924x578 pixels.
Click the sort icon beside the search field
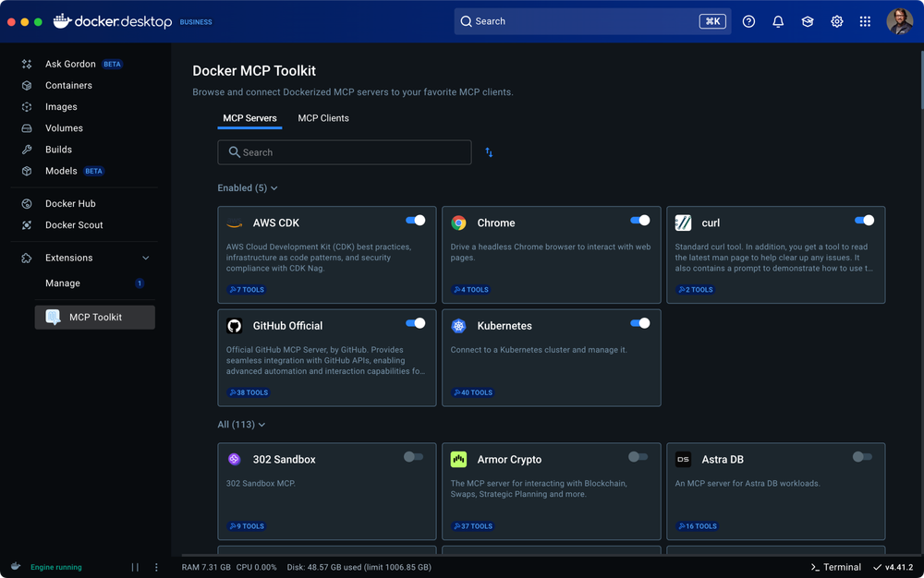click(x=489, y=152)
